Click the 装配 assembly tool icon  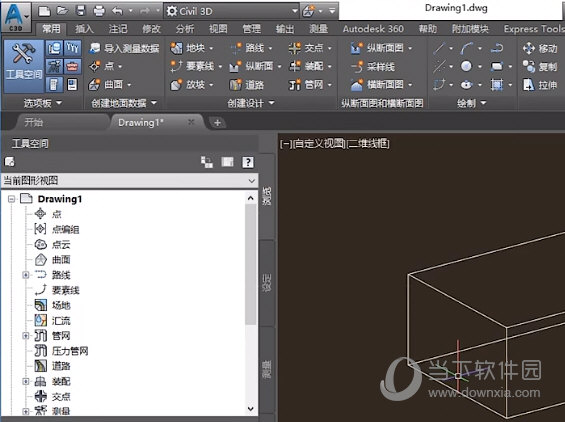pos(295,66)
